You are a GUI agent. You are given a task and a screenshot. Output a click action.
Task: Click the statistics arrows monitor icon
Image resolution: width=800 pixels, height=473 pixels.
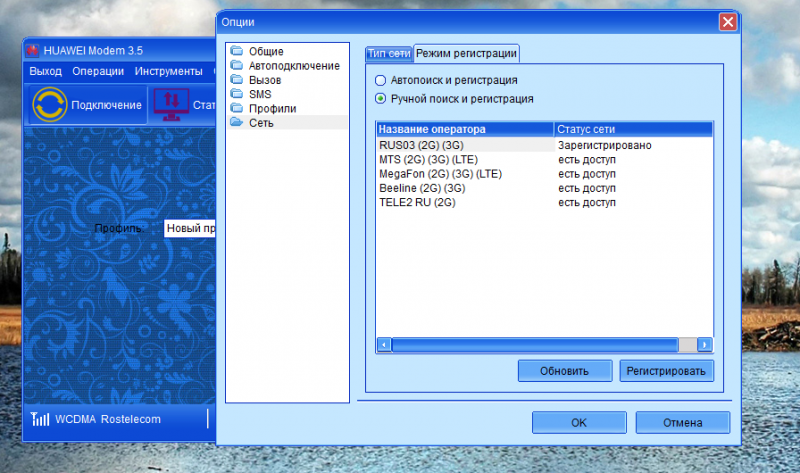[169, 105]
